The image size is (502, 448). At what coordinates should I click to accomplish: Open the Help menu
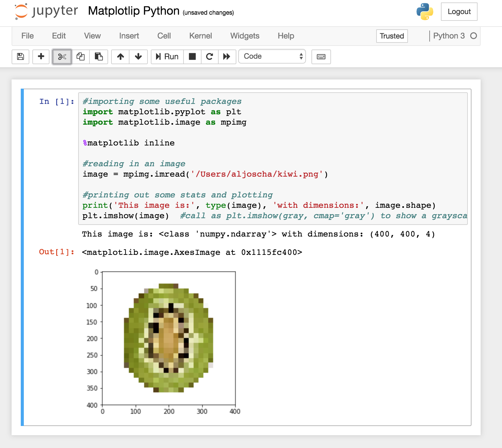(x=286, y=36)
